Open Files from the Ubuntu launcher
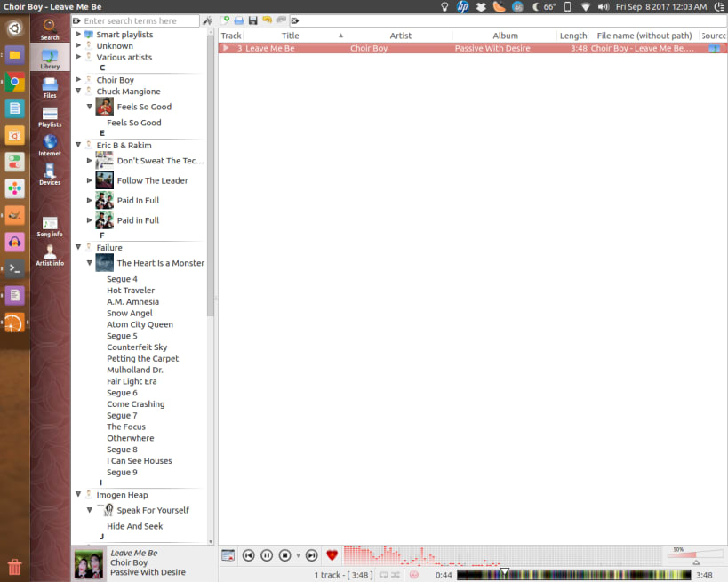The width and height of the screenshot is (728, 582). tap(15, 55)
